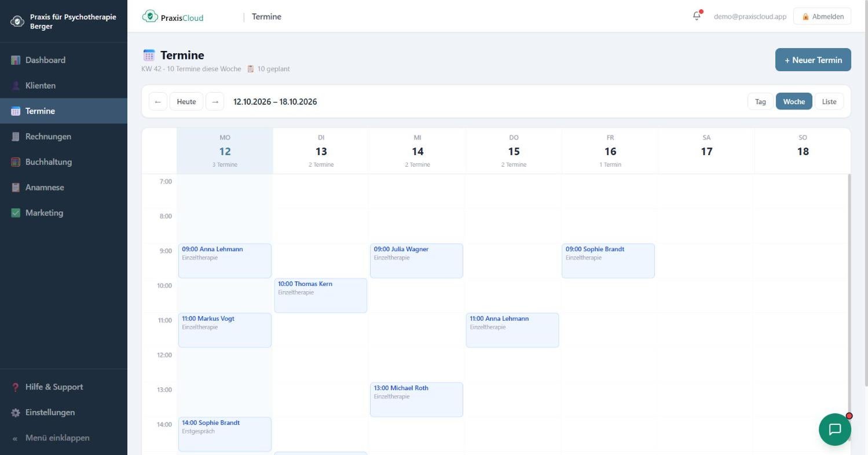Open Thursday 11:00 Anna Lehmann appointment
The image size is (868, 455).
tap(512, 330)
